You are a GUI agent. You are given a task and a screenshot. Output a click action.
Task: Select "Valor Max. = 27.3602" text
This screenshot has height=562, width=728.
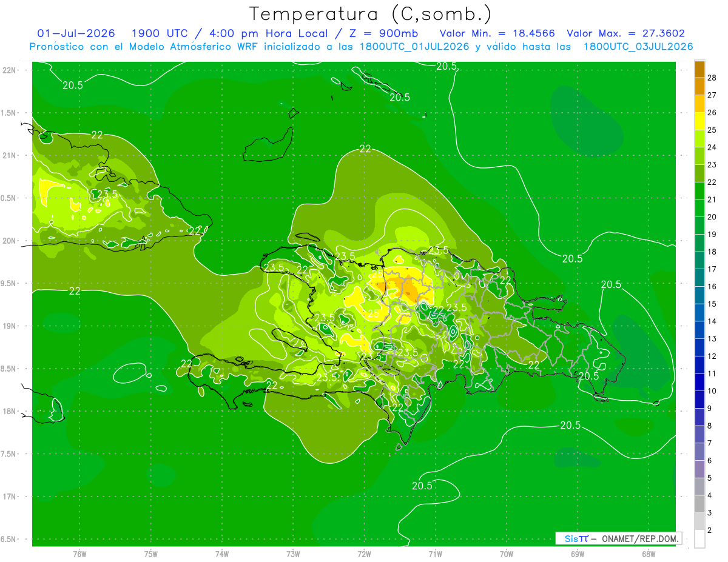[x=626, y=33]
